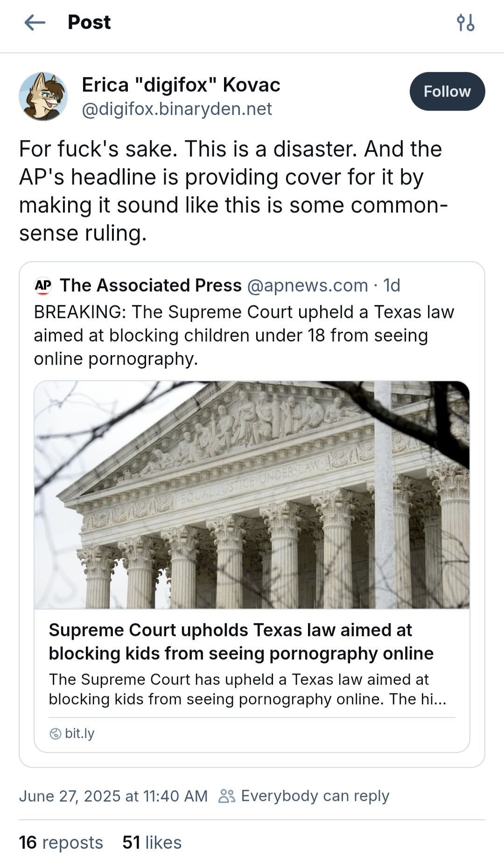504x865 pixels.
Task: Tap the @apnews.com handle
Action: (307, 285)
